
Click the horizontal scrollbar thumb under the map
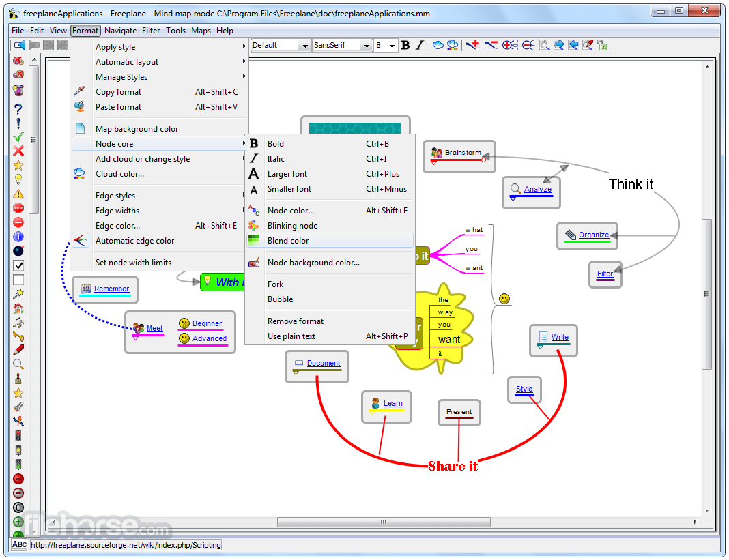pyautogui.click(x=384, y=522)
